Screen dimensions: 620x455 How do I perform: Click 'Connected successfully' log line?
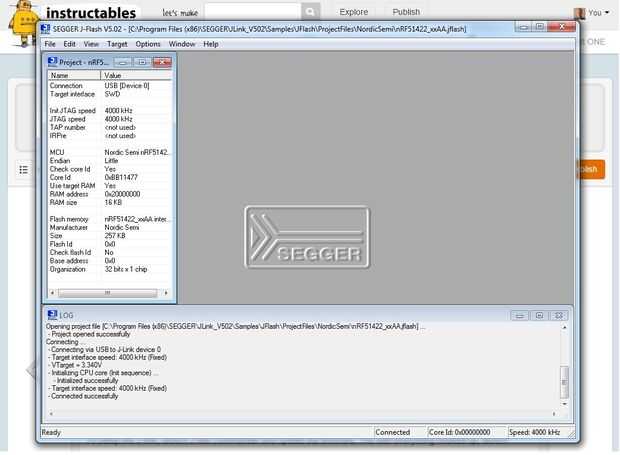[83, 396]
